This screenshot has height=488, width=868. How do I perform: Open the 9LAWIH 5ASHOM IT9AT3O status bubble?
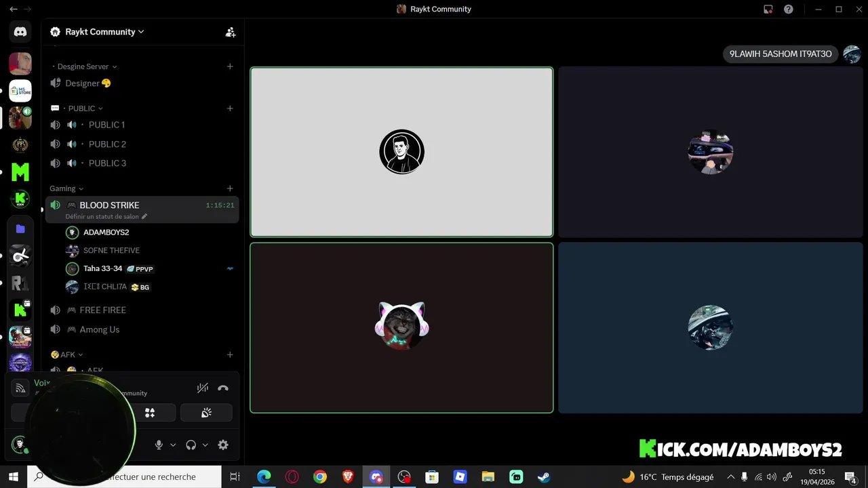781,54
